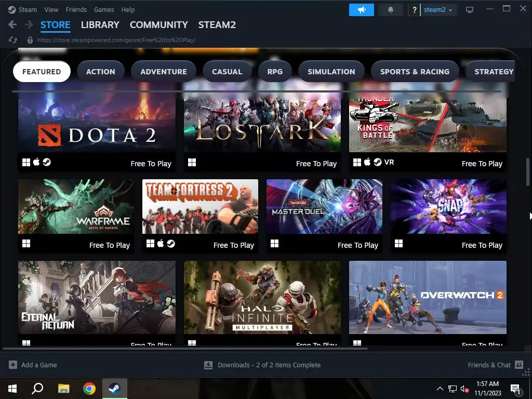Open Downloads - 2 of 2 Items Complete
The width and height of the screenshot is (532, 399).
coord(269,365)
